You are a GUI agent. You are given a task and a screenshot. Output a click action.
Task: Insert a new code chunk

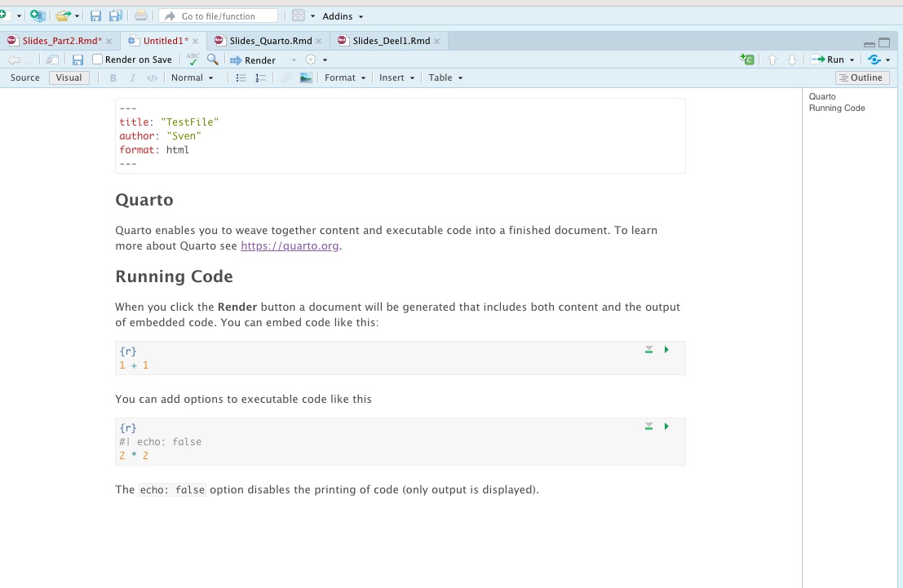(x=747, y=60)
